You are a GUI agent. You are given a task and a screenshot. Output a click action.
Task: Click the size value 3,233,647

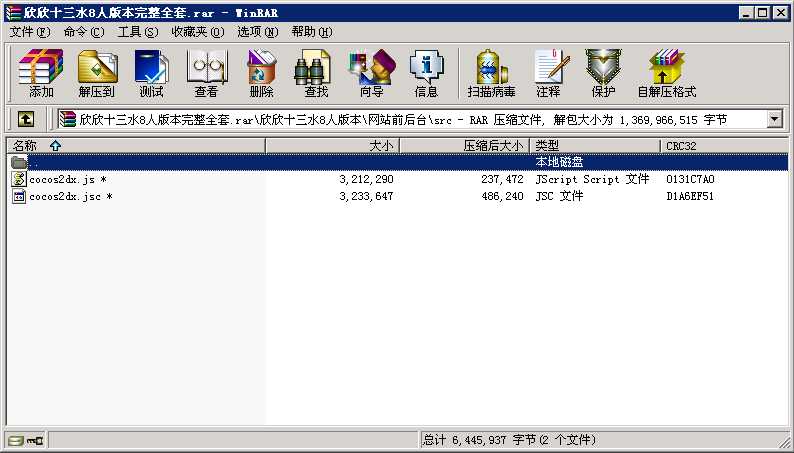pos(366,196)
